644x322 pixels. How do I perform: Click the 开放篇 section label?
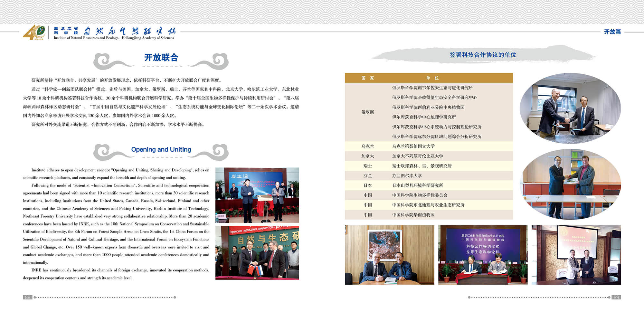612,32
